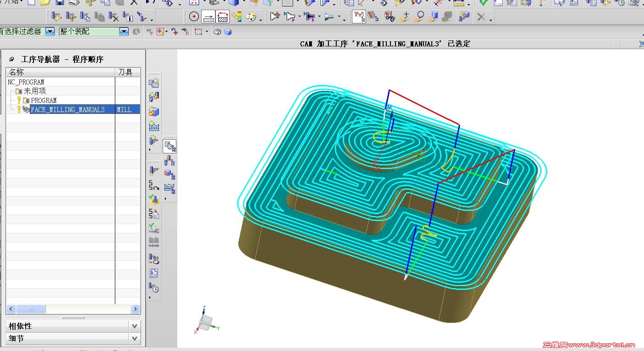Click the Save floppy disk icon
The image size is (644, 351).
[59, 2]
